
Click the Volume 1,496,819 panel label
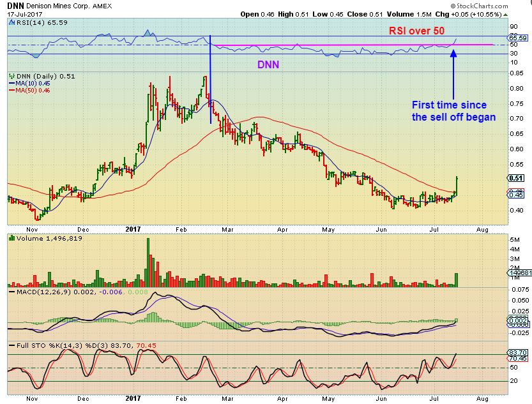click(49, 238)
